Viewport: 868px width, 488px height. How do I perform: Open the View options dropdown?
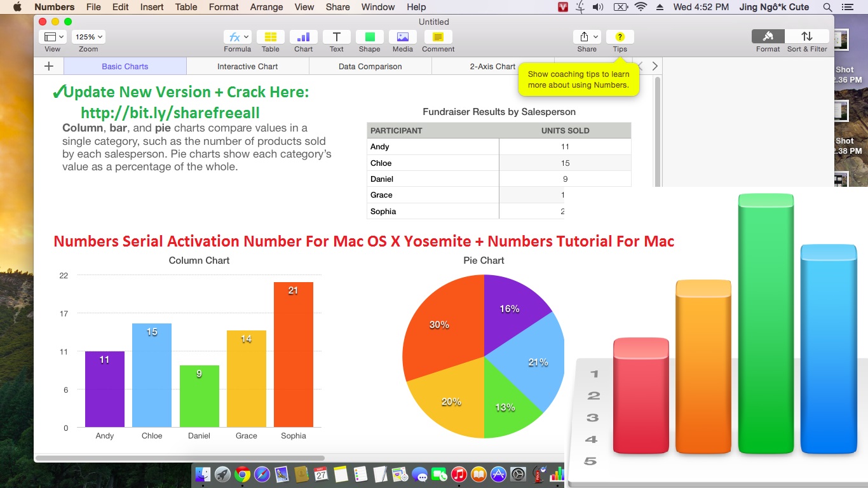click(53, 36)
